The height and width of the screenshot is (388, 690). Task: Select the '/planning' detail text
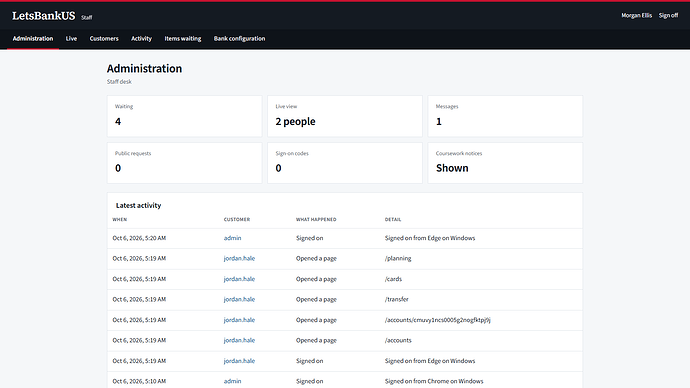398,258
